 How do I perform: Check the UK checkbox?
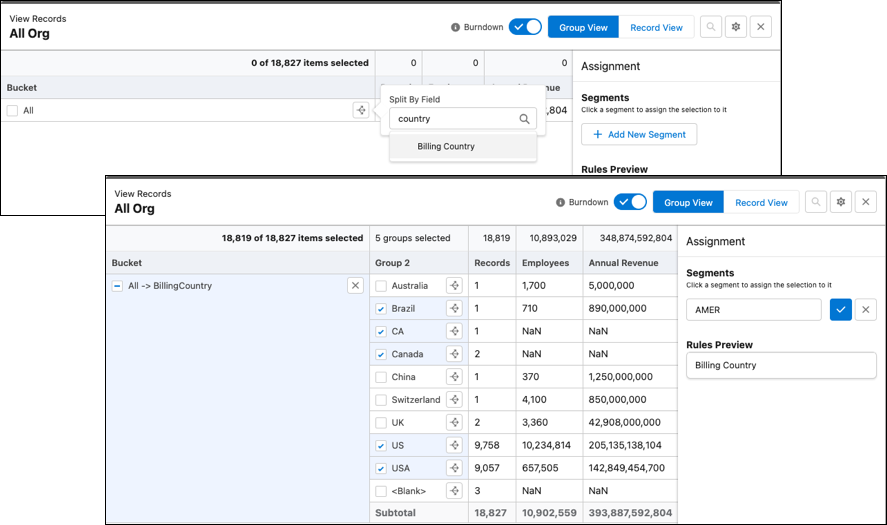[x=381, y=423]
